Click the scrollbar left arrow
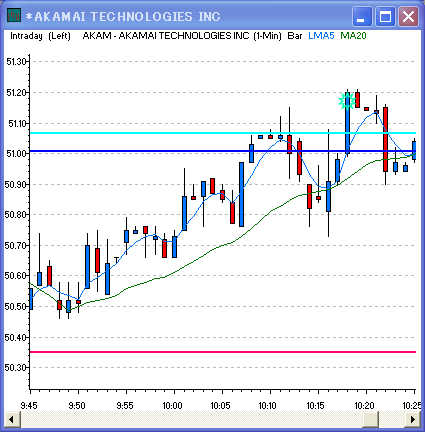 12,419
